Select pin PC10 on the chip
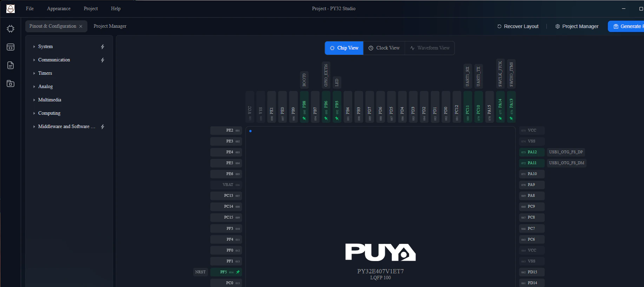 pyautogui.click(x=479, y=107)
